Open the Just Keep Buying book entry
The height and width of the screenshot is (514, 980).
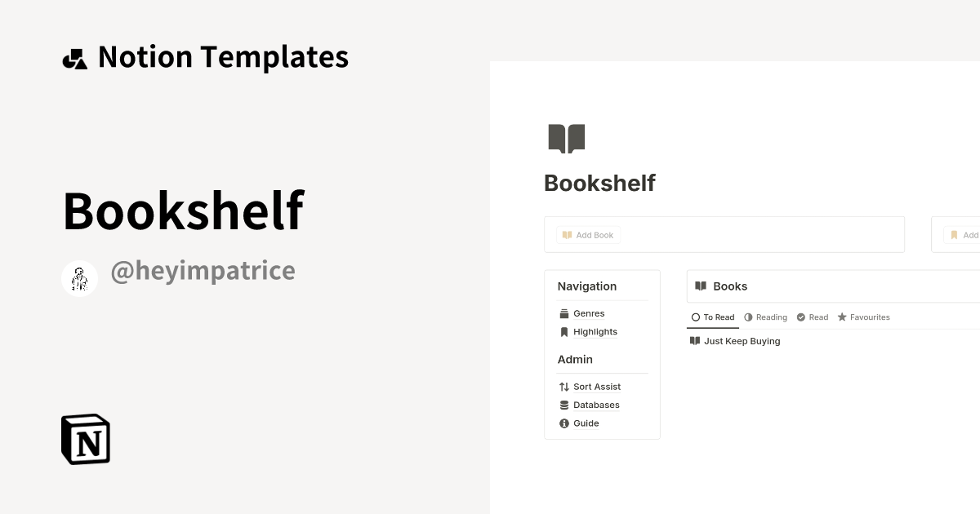point(742,341)
